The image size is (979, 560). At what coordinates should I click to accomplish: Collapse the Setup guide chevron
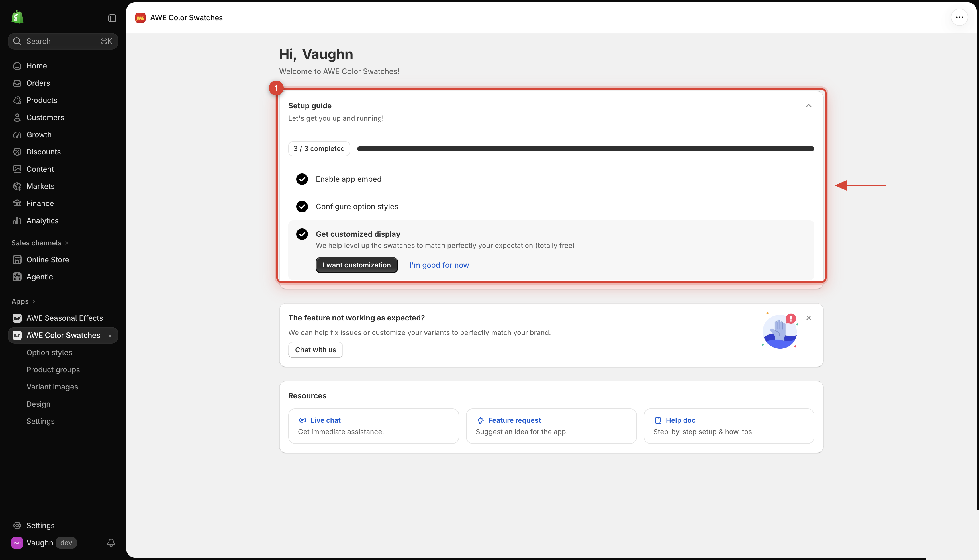[x=808, y=106]
